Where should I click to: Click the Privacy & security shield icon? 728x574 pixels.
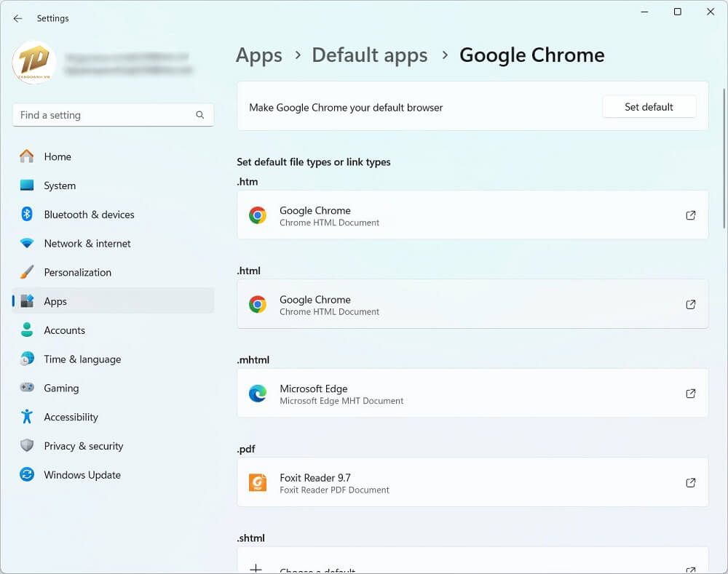[x=27, y=445]
